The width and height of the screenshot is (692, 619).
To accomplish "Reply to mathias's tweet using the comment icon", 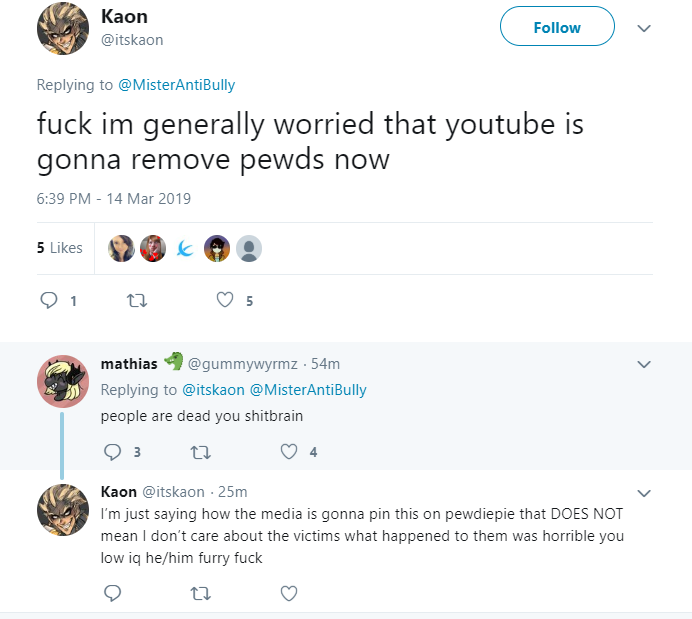I will pyautogui.click(x=112, y=452).
